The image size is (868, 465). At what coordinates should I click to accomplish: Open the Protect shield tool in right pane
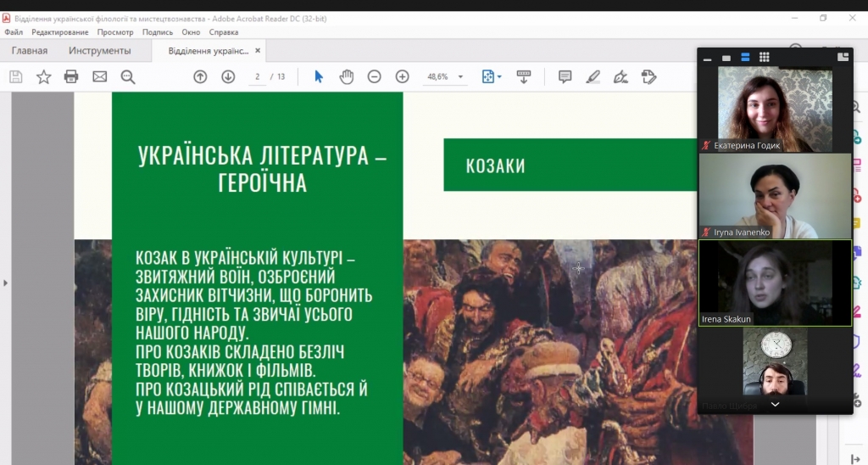pyautogui.click(x=856, y=339)
